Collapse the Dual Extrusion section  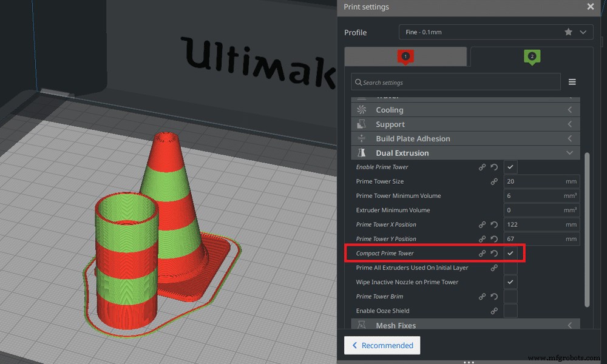tap(569, 153)
